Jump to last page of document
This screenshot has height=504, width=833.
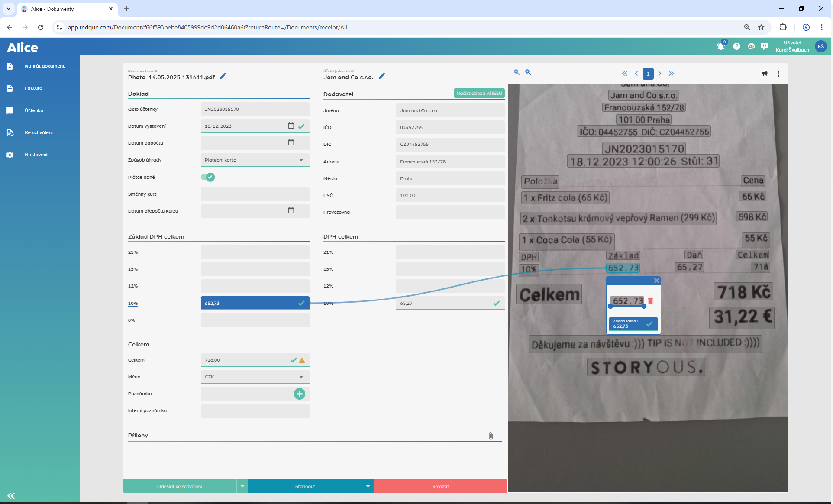tap(672, 74)
